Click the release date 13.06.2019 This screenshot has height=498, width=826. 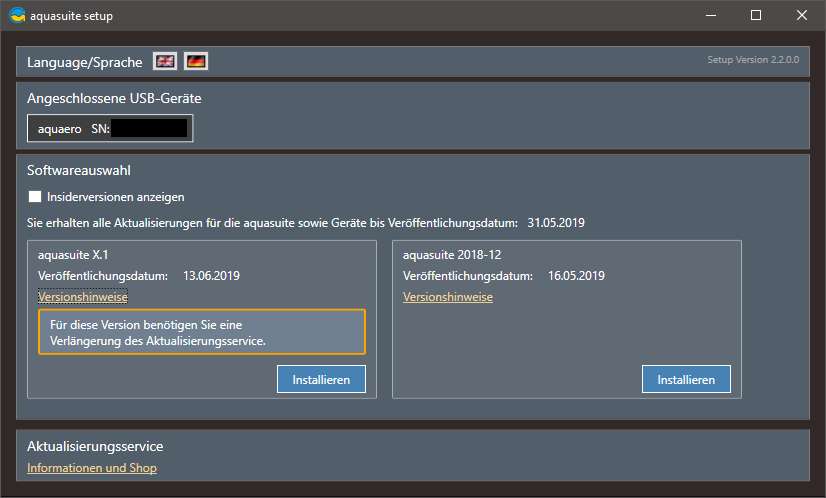coord(211,276)
